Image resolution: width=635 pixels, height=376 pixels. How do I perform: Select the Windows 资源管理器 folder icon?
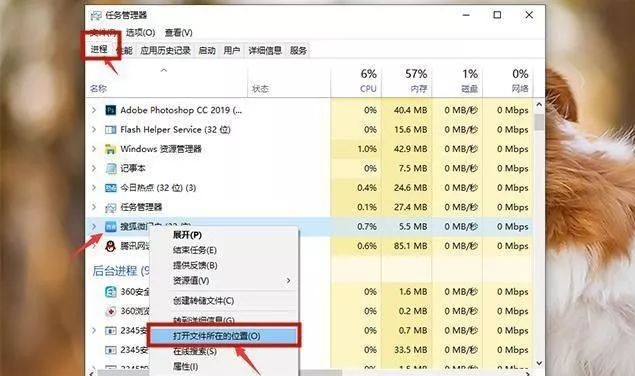[x=111, y=149]
